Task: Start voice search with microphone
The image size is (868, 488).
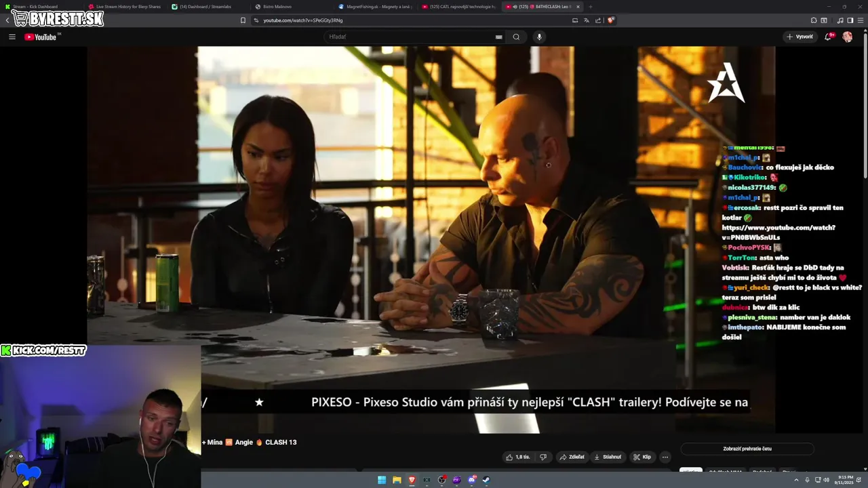Action: click(x=539, y=37)
